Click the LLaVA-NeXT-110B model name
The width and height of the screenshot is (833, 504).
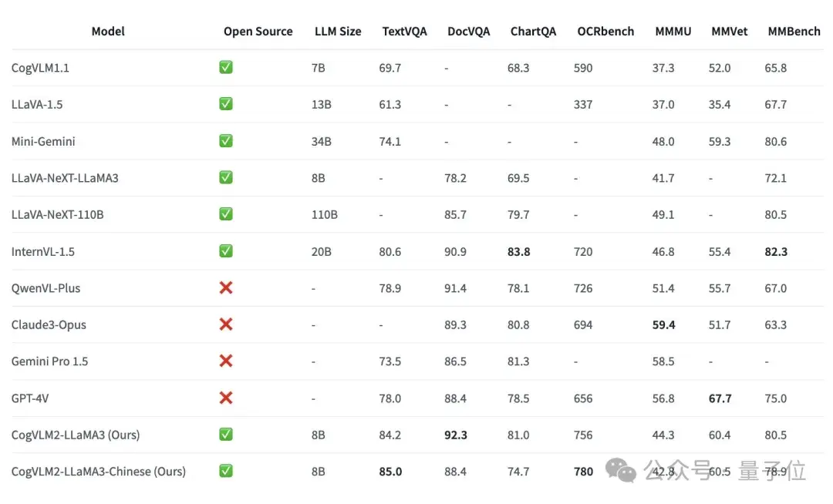57,215
